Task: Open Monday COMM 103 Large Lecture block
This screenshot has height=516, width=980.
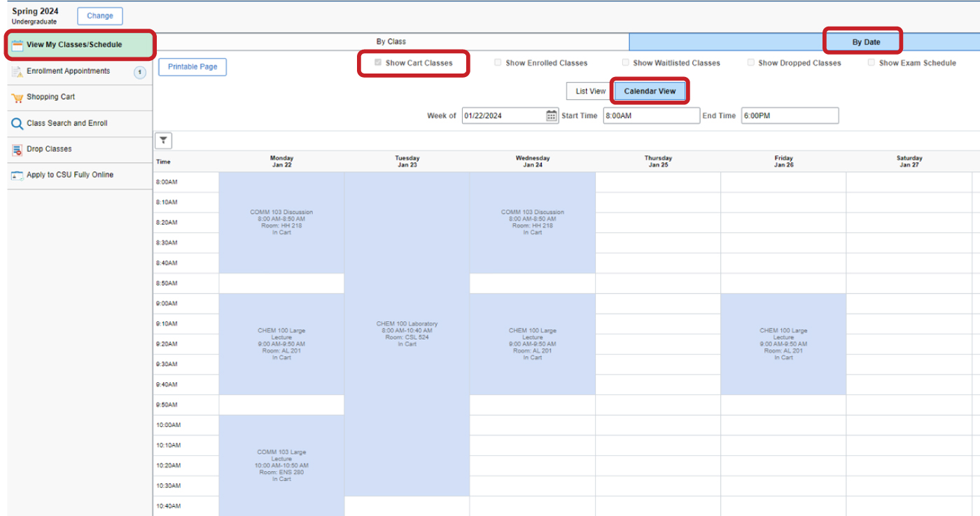Action: 281,466
